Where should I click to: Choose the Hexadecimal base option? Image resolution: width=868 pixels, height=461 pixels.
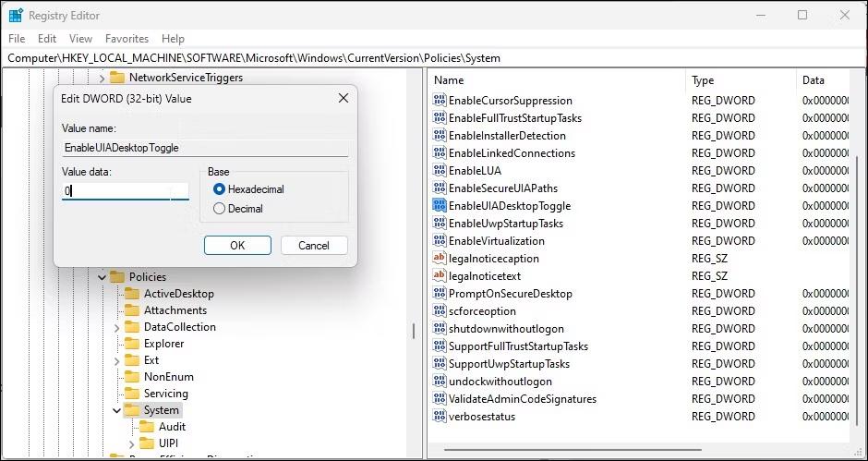click(x=219, y=189)
